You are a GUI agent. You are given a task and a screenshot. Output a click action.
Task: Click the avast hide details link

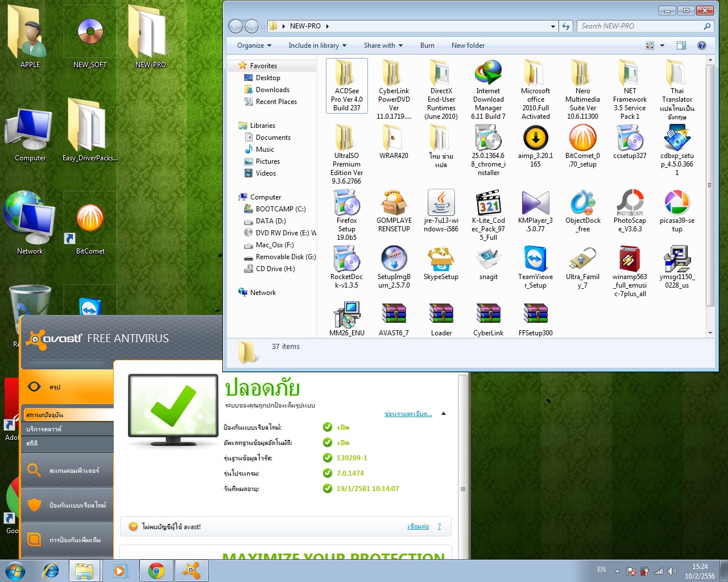point(408,414)
